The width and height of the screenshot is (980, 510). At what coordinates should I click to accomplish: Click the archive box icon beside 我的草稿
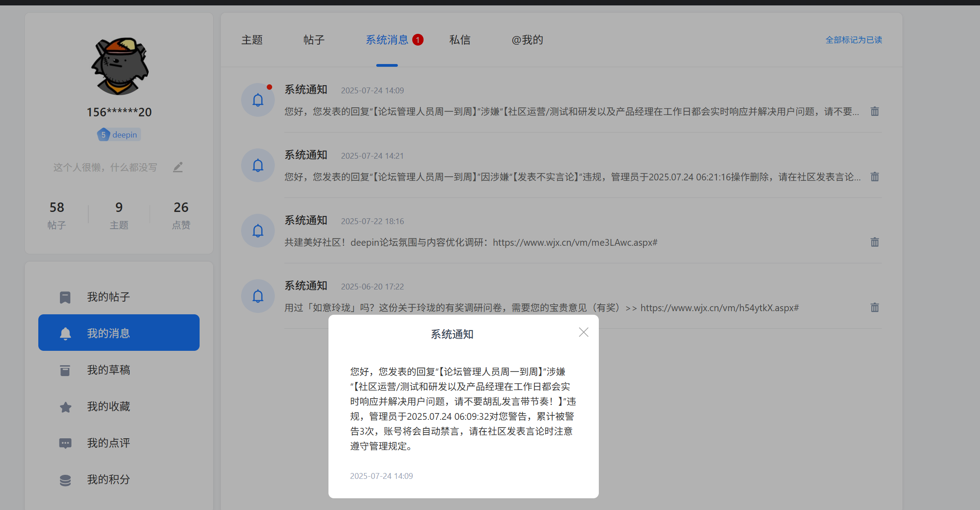click(x=65, y=370)
